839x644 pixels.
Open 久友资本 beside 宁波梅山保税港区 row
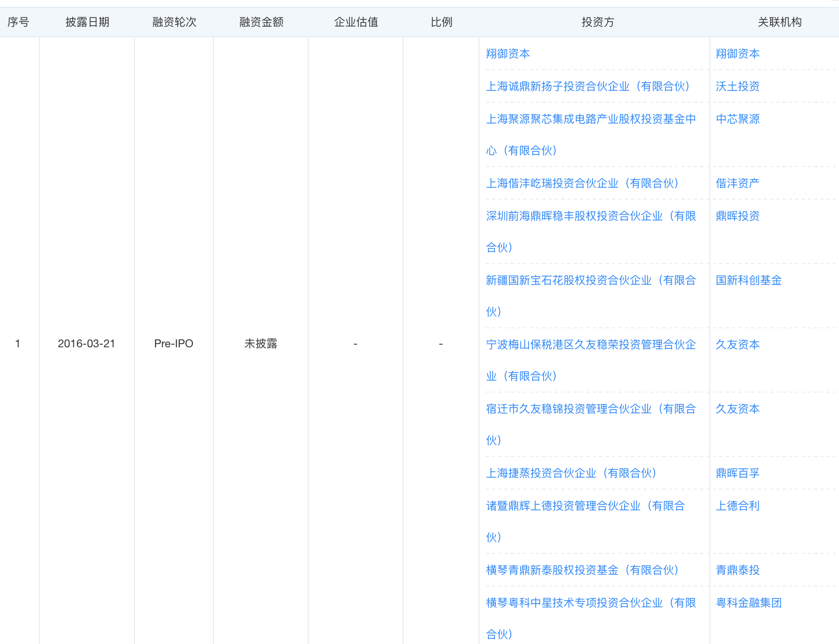[737, 345]
